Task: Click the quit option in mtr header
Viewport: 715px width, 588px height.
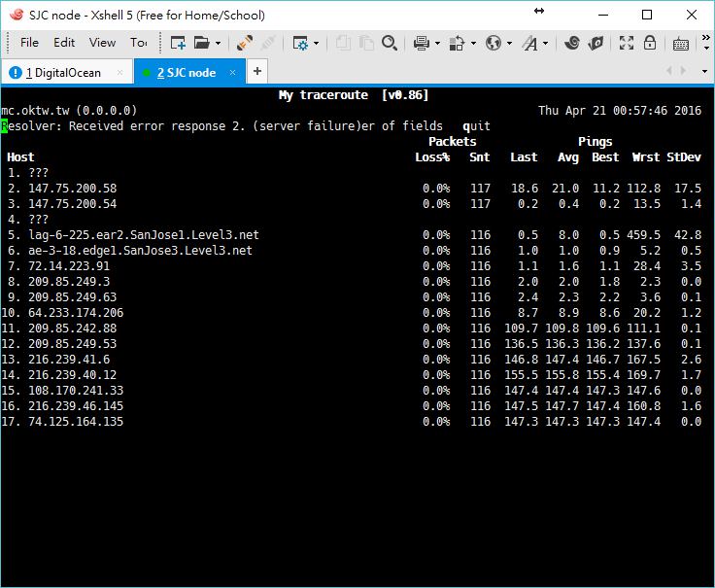Action: pyautogui.click(x=477, y=126)
